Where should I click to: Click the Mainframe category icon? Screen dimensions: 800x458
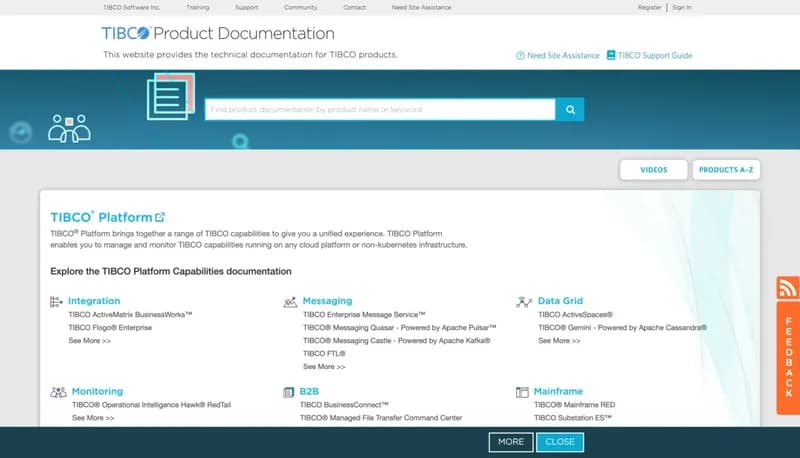pyautogui.click(x=522, y=392)
